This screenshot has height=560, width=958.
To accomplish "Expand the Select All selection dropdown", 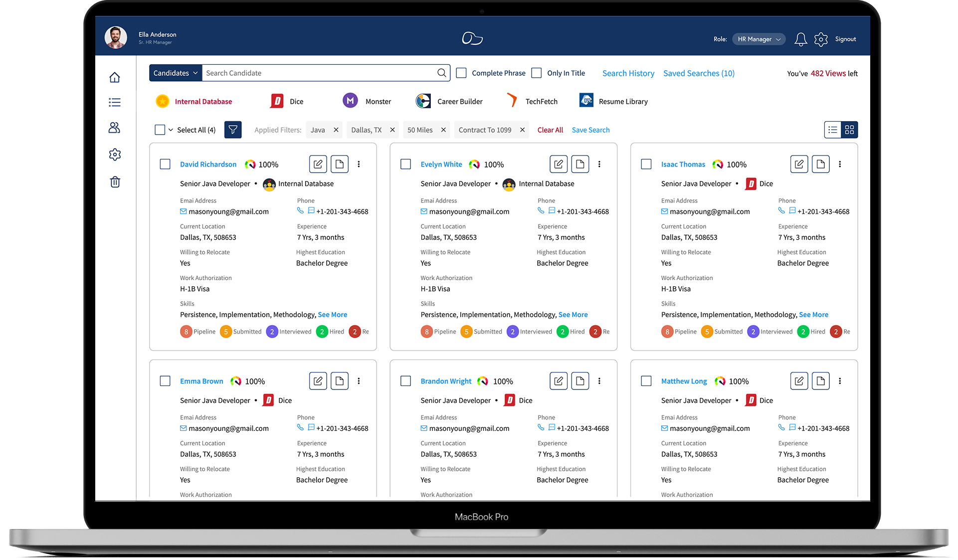I will (x=170, y=130).
